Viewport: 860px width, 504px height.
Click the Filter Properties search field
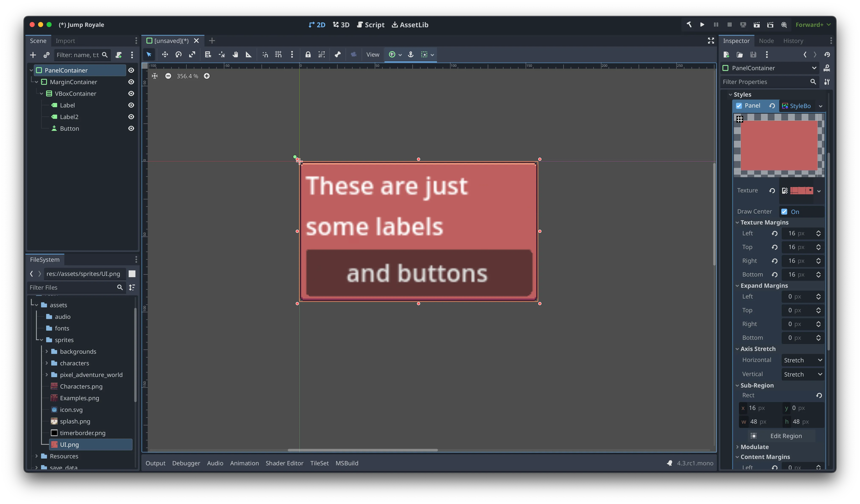(770, 82)
